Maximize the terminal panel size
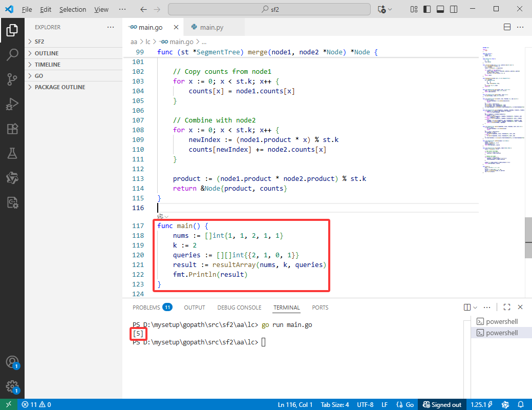532x410 pixels. pyautogui.click(x=507, y=307)
